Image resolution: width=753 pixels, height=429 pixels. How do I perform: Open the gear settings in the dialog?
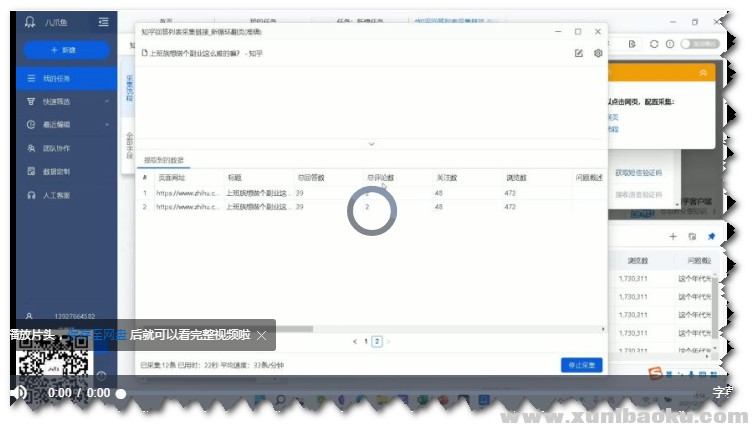(x=598, y=53)
